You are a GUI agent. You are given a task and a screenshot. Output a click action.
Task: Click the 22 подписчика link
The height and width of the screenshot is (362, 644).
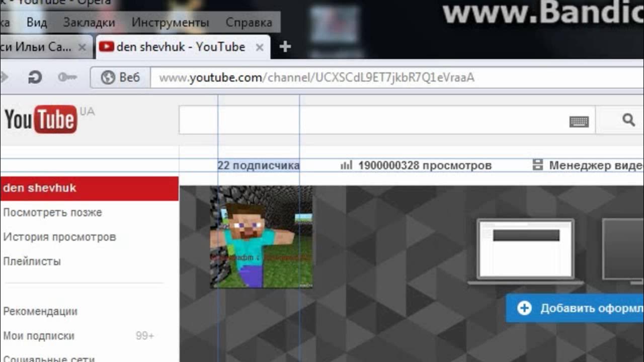[259, 165]
